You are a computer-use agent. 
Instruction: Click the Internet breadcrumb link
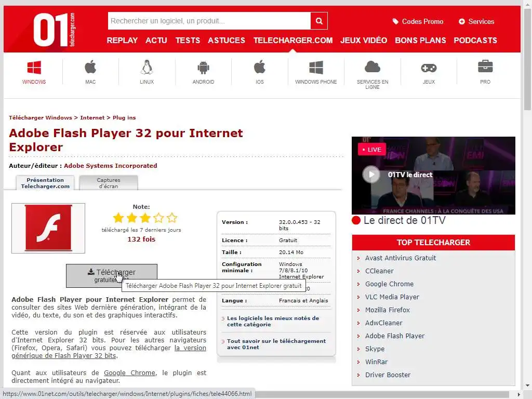pos(92,118)
